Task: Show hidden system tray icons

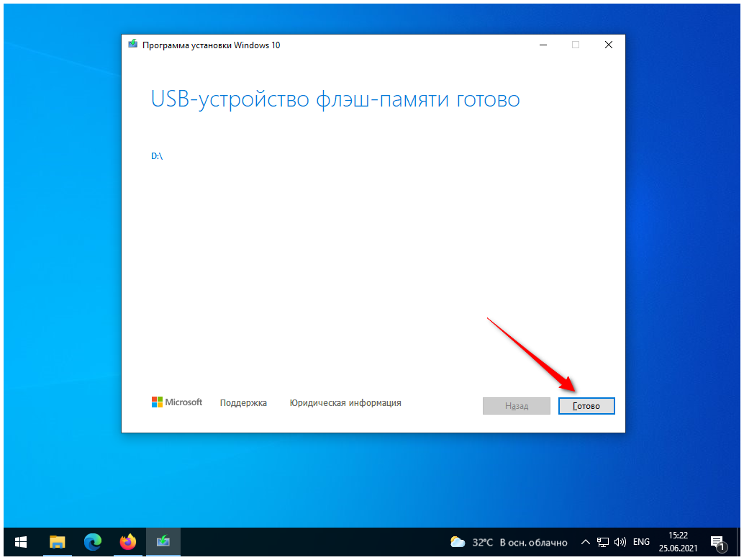Action: (586, 542)
